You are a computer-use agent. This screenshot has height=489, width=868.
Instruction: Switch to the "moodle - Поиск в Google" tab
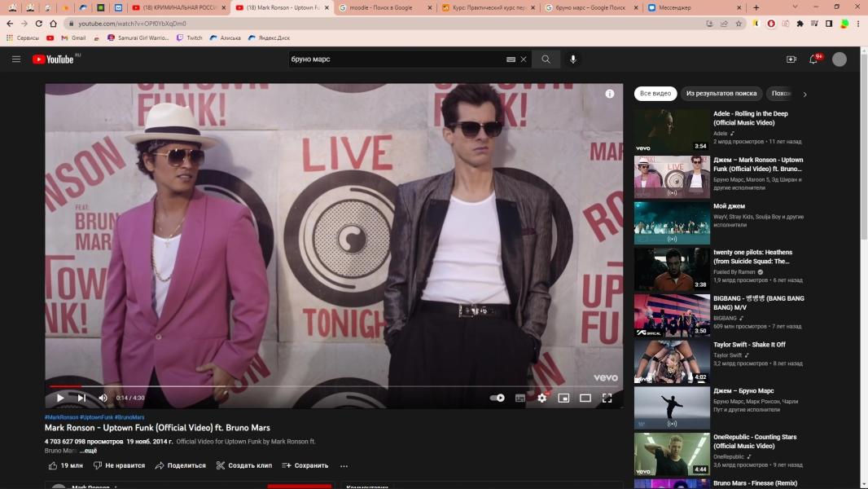point(387,7)
